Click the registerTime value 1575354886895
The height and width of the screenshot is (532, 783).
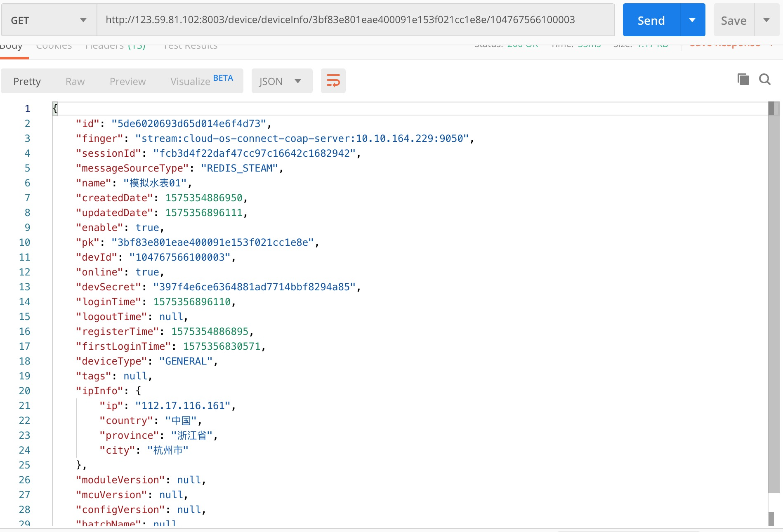tap(210, 331)
